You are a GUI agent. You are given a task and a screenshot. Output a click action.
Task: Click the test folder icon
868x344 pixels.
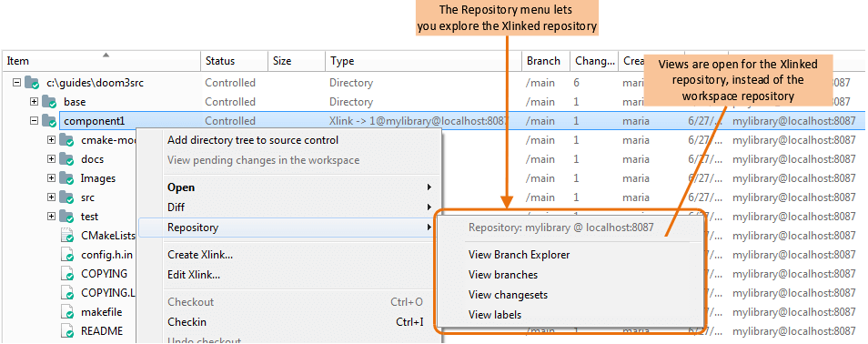(67, 217)
